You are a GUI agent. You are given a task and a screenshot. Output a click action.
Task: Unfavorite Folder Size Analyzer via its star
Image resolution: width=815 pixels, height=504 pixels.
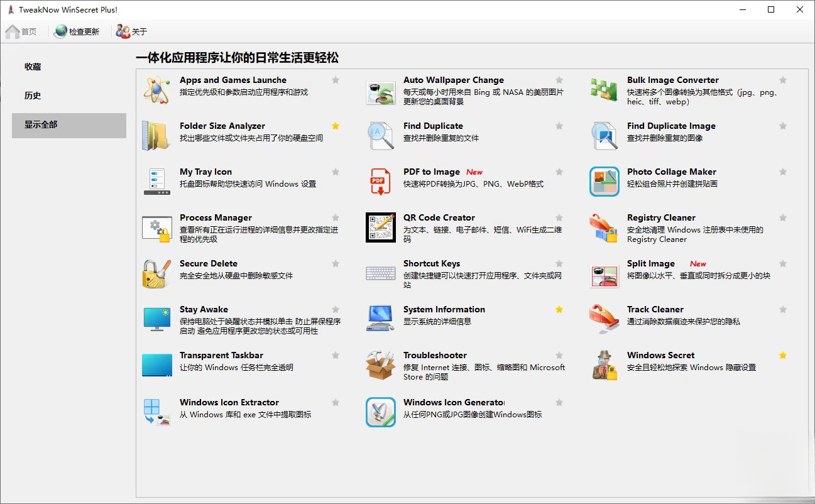336,126
